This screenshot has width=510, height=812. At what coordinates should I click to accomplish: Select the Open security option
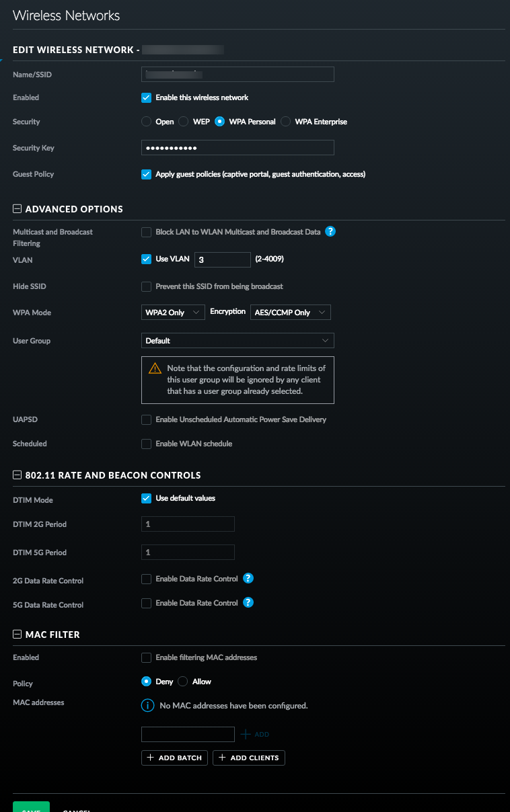click(x=146, y=122)
